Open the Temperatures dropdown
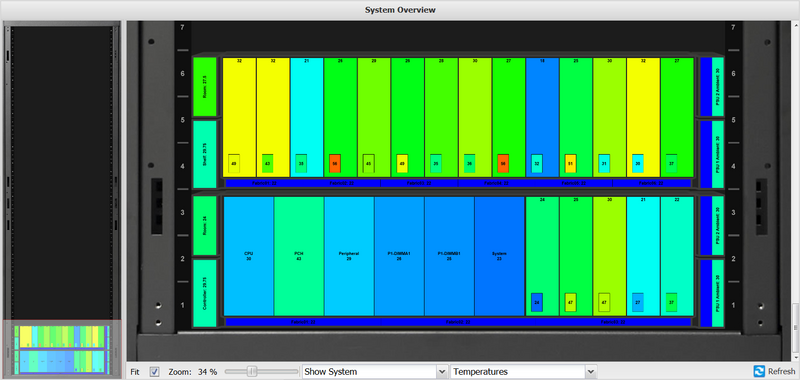 pyautogui.click(x=523, y=372)
